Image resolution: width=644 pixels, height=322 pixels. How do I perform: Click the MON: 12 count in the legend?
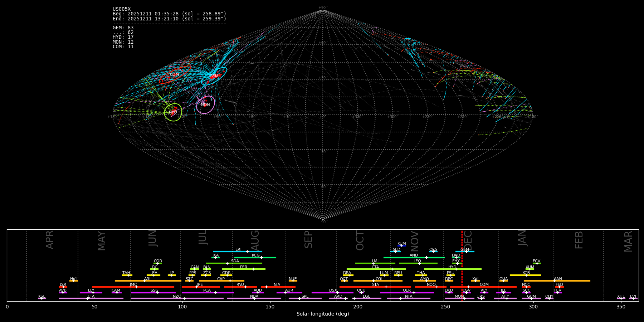pos(123,42)
